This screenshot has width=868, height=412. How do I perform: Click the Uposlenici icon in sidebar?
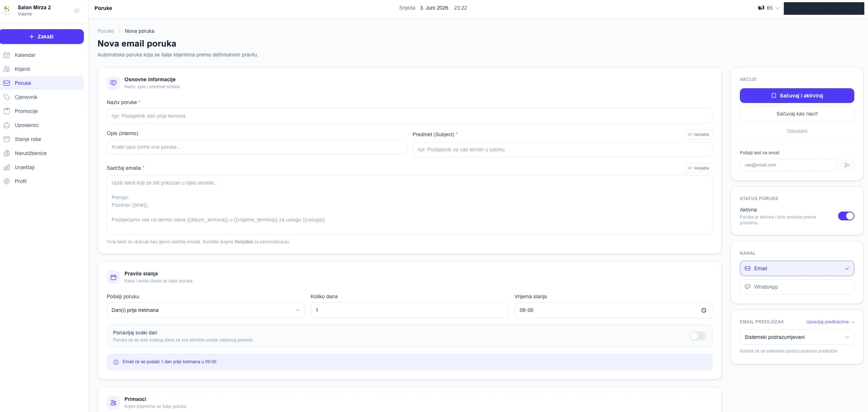[7, 125]
